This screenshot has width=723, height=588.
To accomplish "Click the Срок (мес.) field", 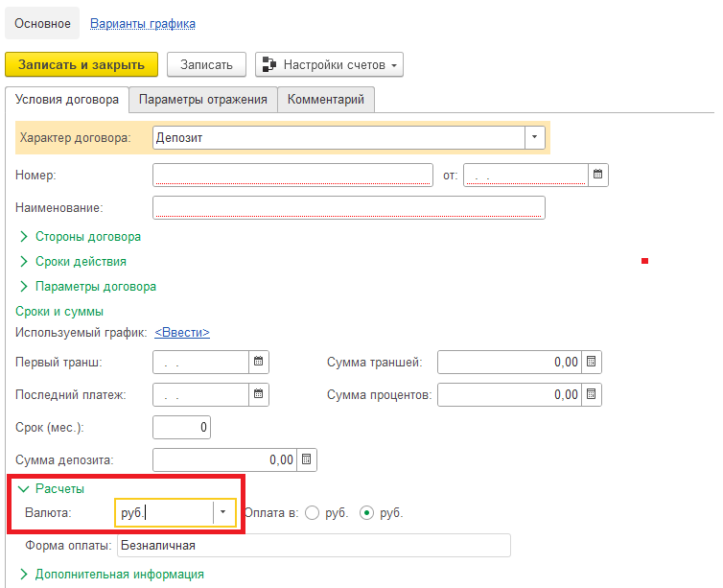I will coord(181,427).
